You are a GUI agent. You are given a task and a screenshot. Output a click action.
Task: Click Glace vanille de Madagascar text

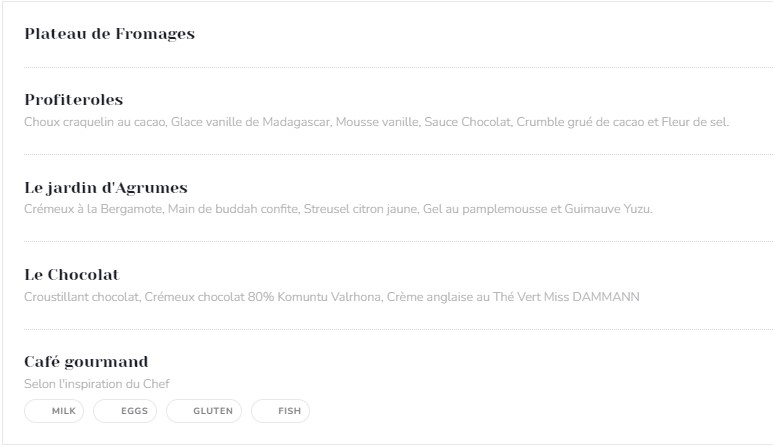[250, 122]
